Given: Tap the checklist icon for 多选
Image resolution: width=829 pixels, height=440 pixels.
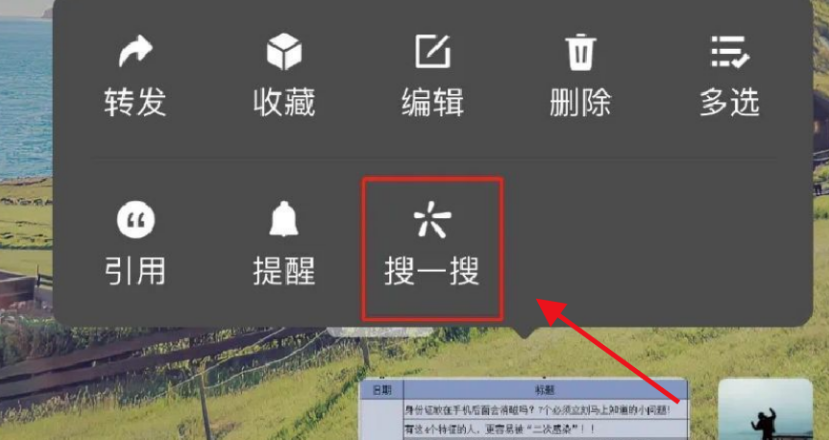Looking at the screenshot, I should (x=730, y=51).
